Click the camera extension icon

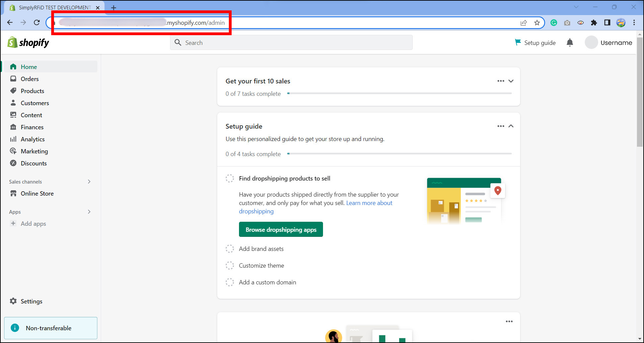(567, 22)
